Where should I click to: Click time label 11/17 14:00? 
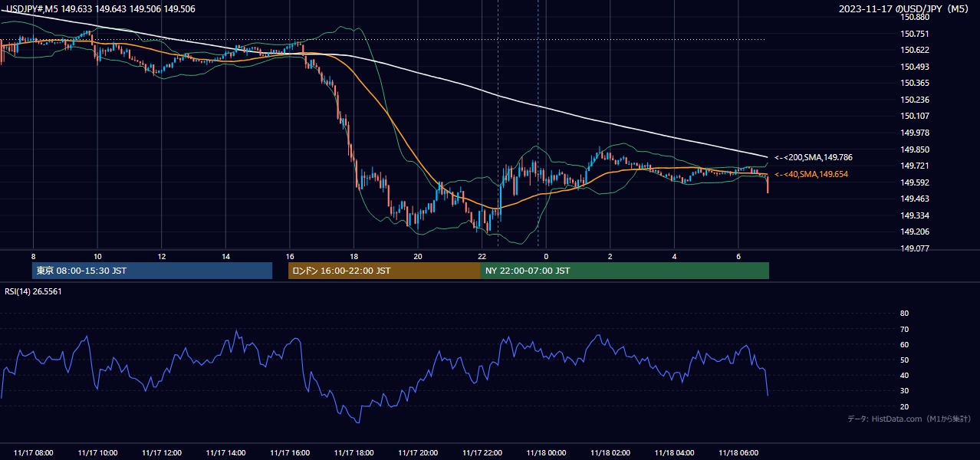coord(225,453)
